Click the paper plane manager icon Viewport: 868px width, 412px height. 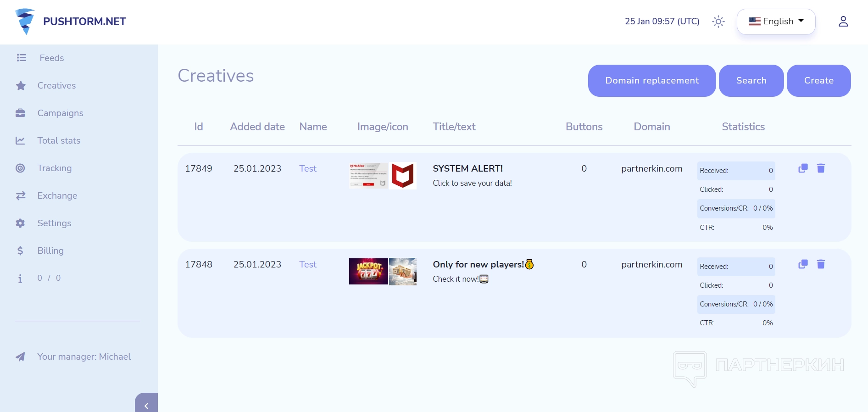20,357
